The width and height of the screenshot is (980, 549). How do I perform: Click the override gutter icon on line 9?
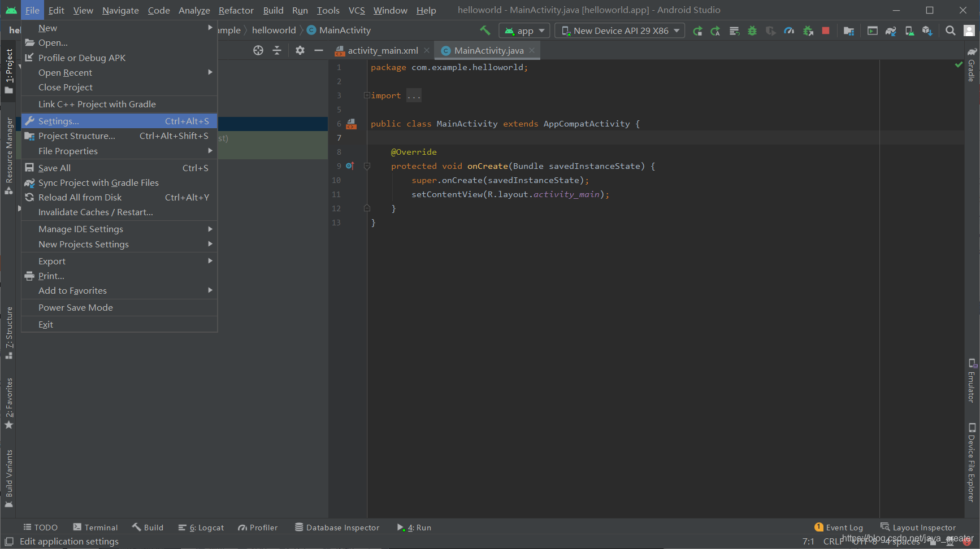point(350,166)
